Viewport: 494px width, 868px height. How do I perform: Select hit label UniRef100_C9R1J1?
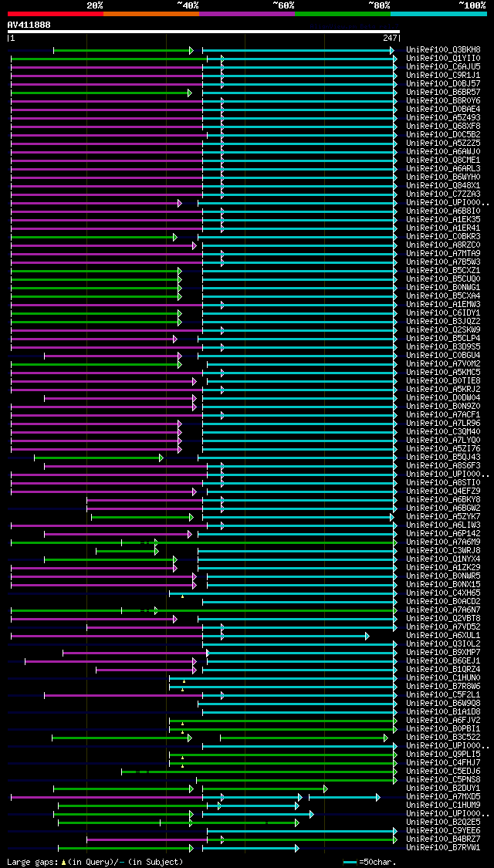click(x=443, y=76)
